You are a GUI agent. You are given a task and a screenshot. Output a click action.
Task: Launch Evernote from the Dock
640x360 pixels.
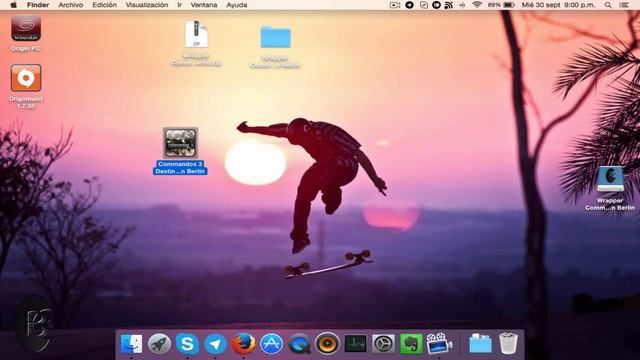411,344
